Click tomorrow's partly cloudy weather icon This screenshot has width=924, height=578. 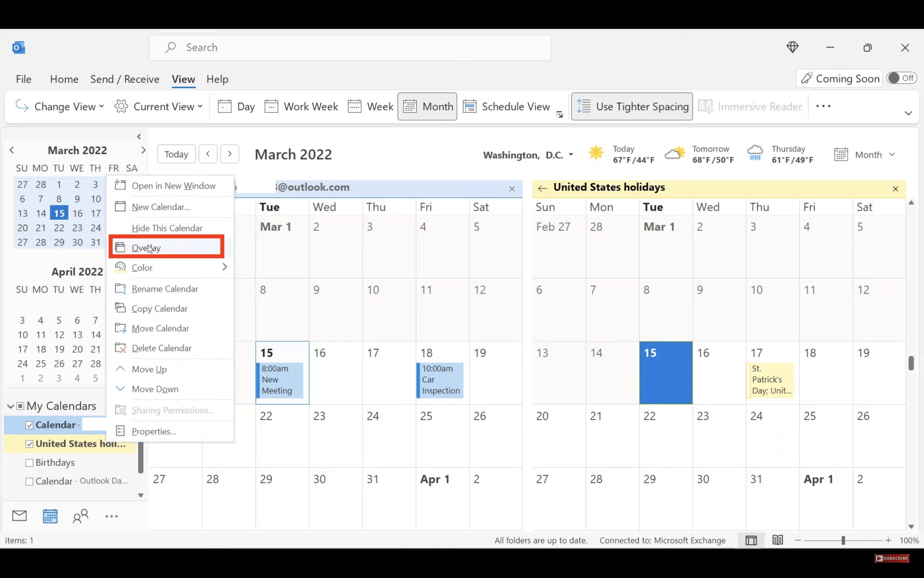point(675,153)
